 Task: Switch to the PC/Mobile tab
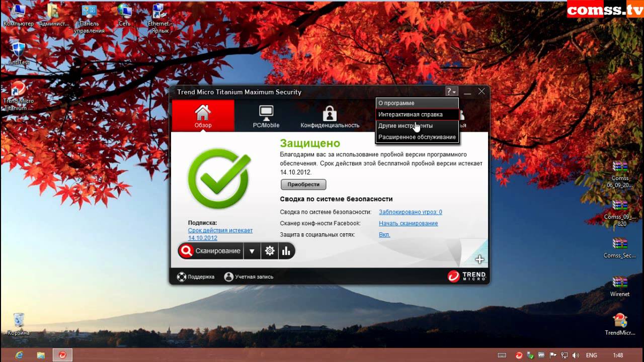click(x=266, y=116)
